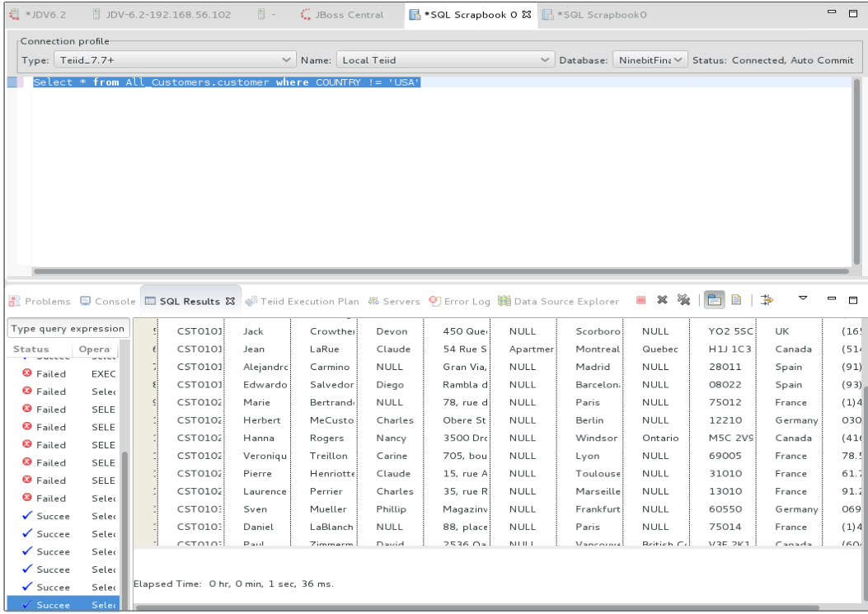The width and height of the screenshot is (868, 614).
Task: Open the connection Name dropdown
Action: [546, 58]
